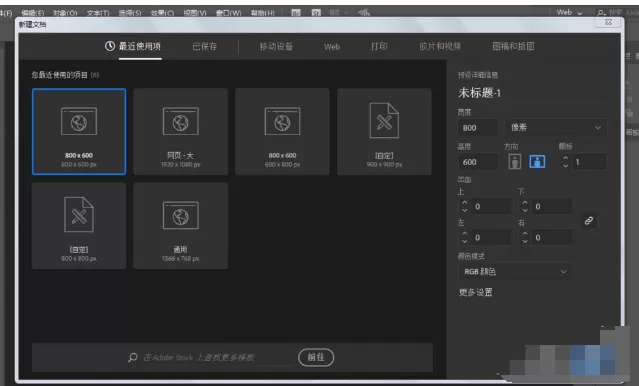Open the 视图(V) menu in Illustrator
The image size is (639, 386).
click(x=195, y=13)
